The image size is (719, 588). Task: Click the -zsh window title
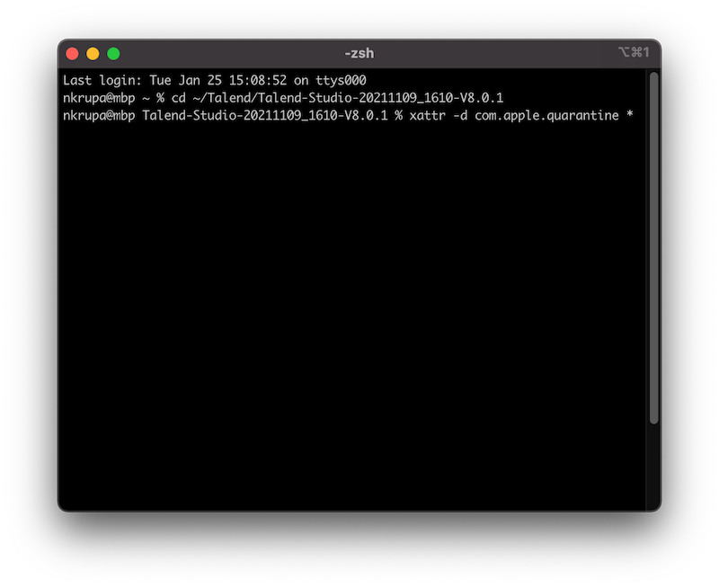coord(359,54)
